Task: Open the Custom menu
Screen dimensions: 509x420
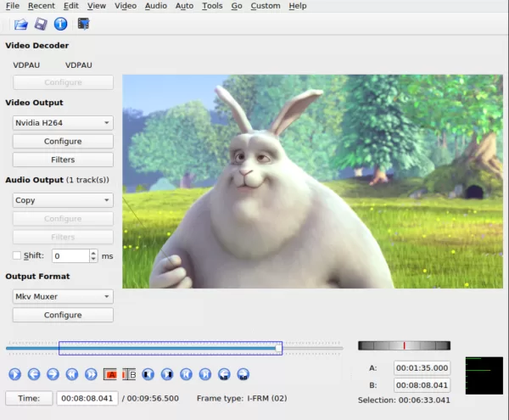Action: pos(266,6)
